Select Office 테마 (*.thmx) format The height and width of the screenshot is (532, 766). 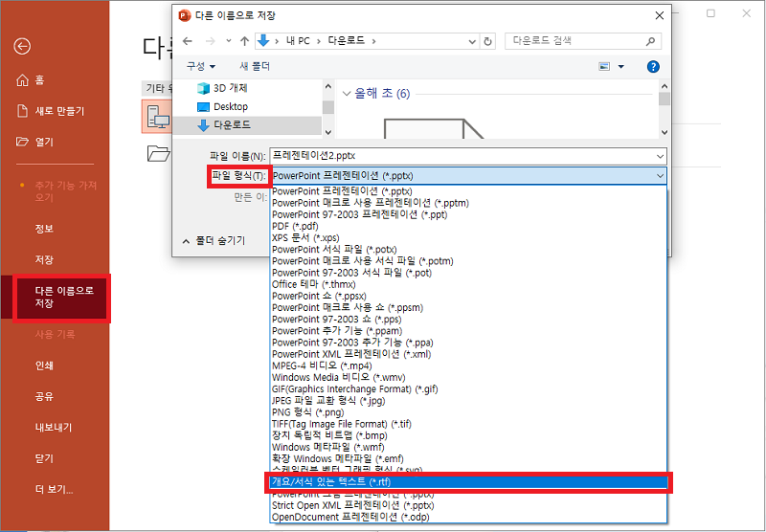coord(314,284)
